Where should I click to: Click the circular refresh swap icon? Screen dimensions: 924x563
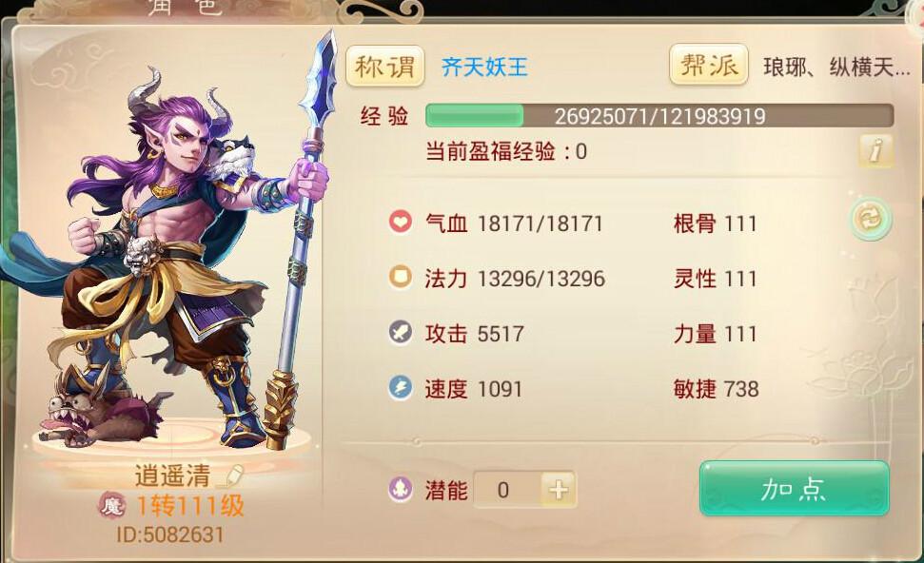(871, 220)
